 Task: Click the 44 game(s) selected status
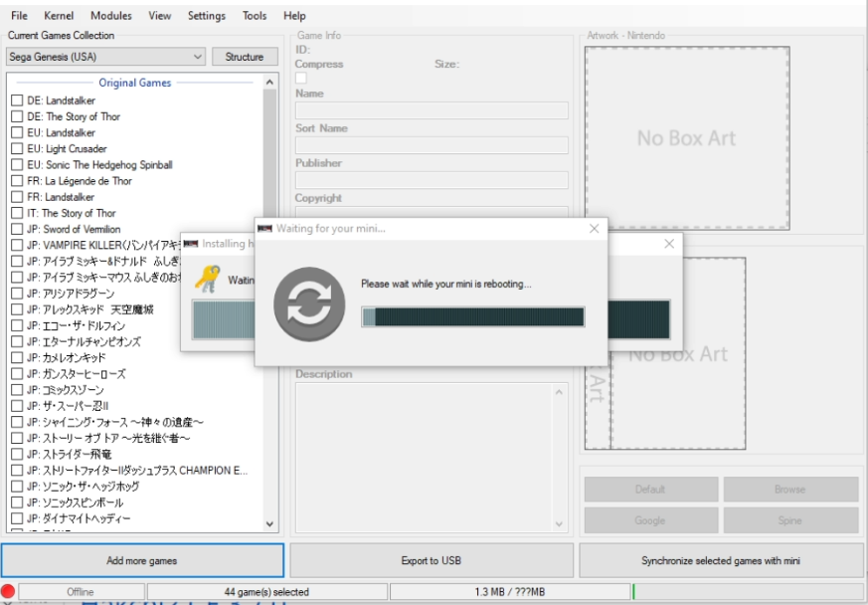click(266, 592)
